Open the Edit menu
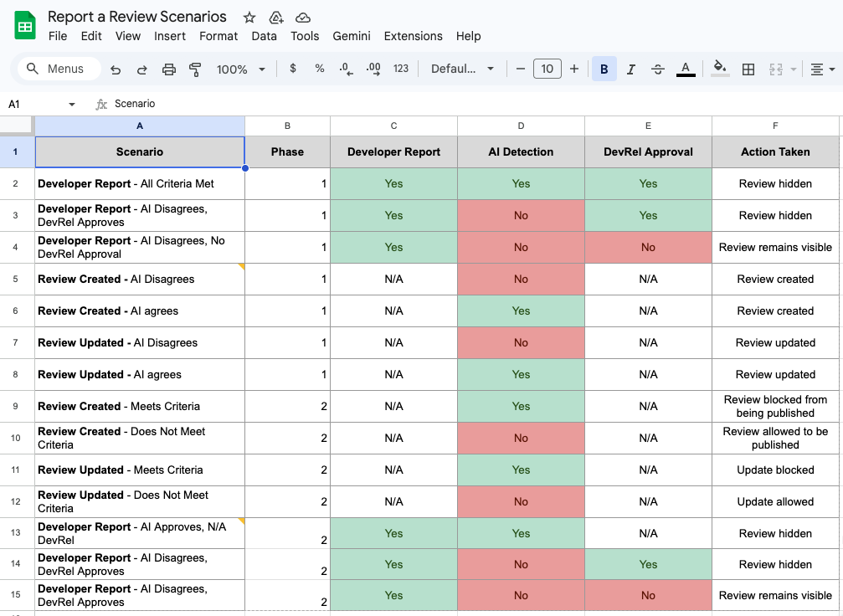Image resolution: width=843 pixels, height=616 pixels. [91, 36]
